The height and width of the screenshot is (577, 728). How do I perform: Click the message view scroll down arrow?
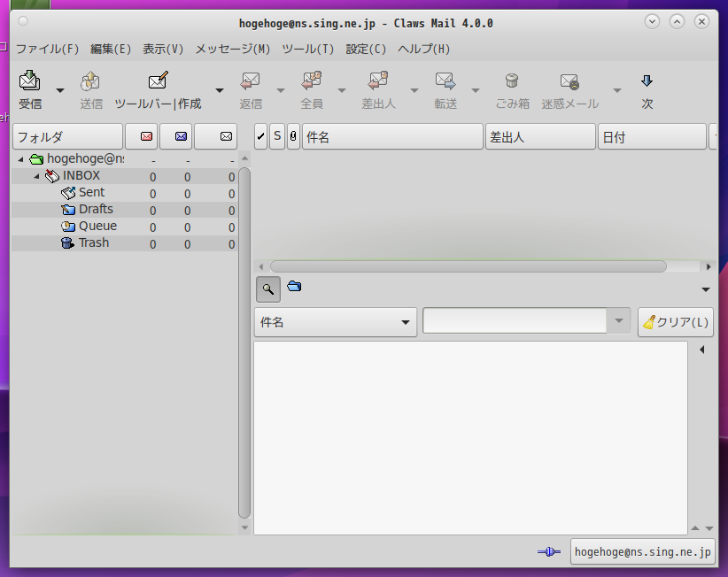tap(709, 528)
